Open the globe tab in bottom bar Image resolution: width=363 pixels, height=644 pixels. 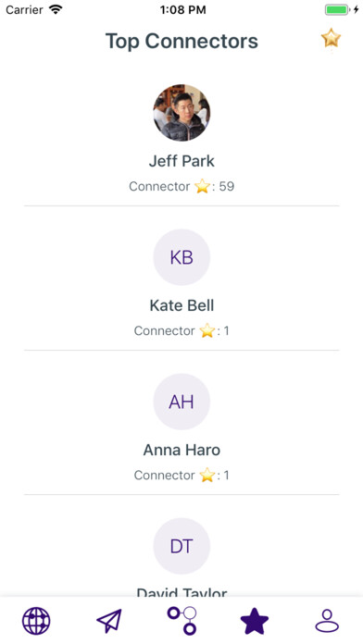coord(36,621)
